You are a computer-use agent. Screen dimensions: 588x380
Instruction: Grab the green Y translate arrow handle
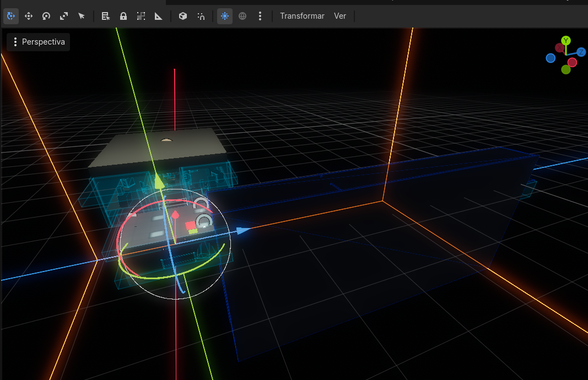(x=159, y=181)
